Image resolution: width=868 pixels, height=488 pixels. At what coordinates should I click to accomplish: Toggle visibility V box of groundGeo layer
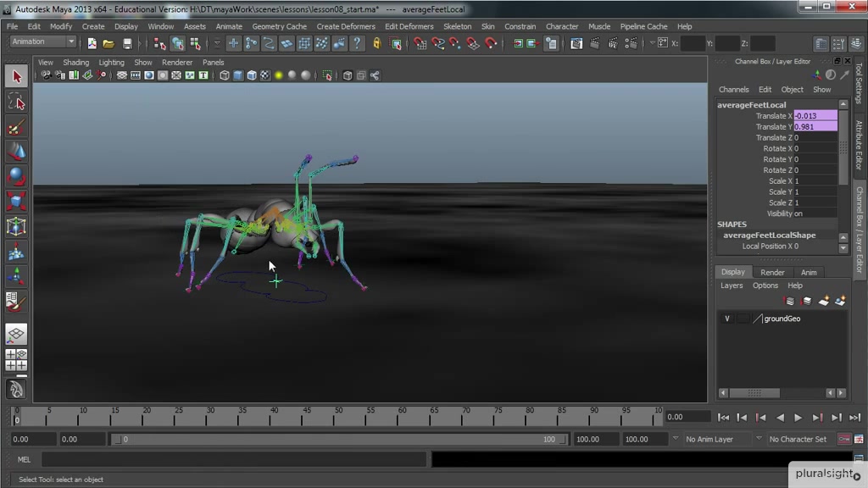coord(726,319)
